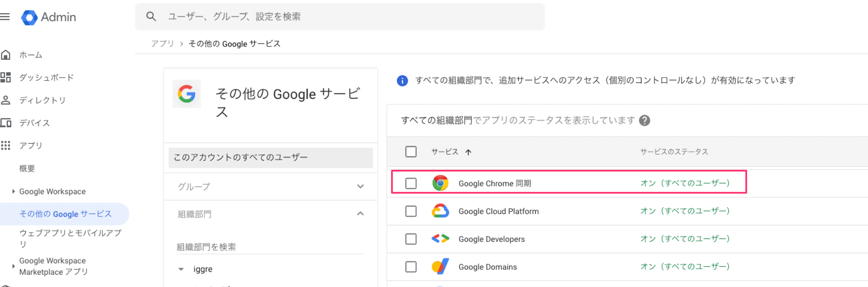The width and height of the screenshot is (868, 287).
Task: Click the Google Chrome icon
Action: 440,183
